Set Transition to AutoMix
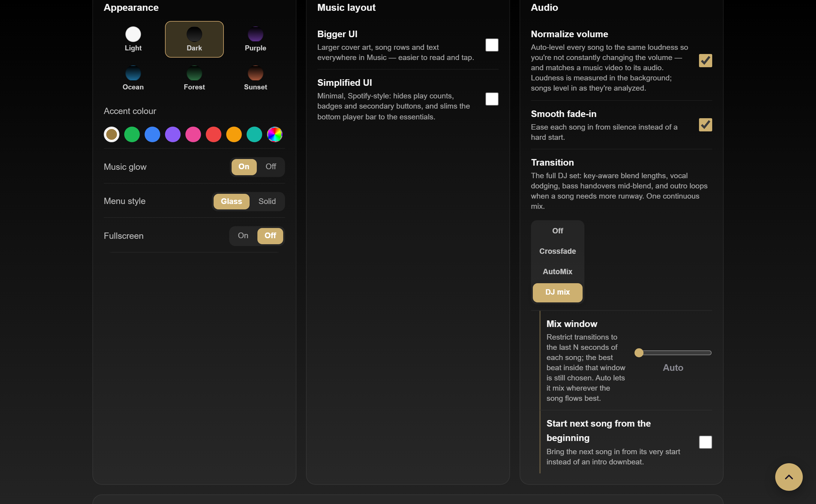 557,272
